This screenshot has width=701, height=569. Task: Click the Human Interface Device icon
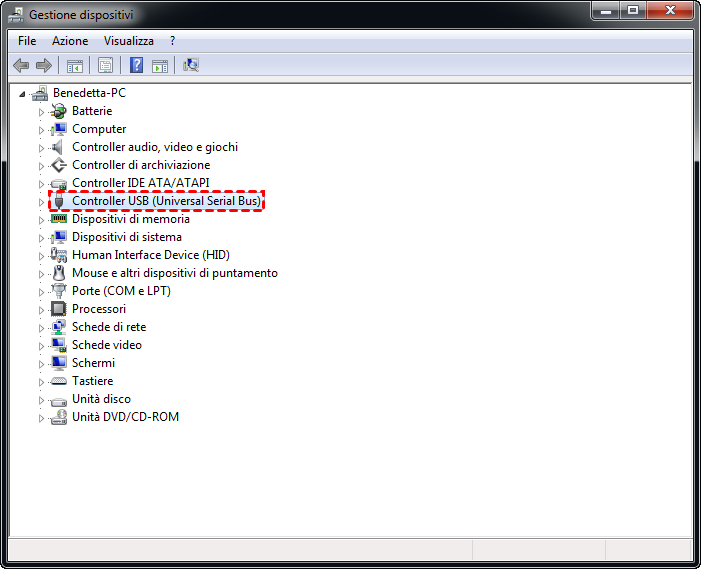pyautogui.click(x=59, y=255)
